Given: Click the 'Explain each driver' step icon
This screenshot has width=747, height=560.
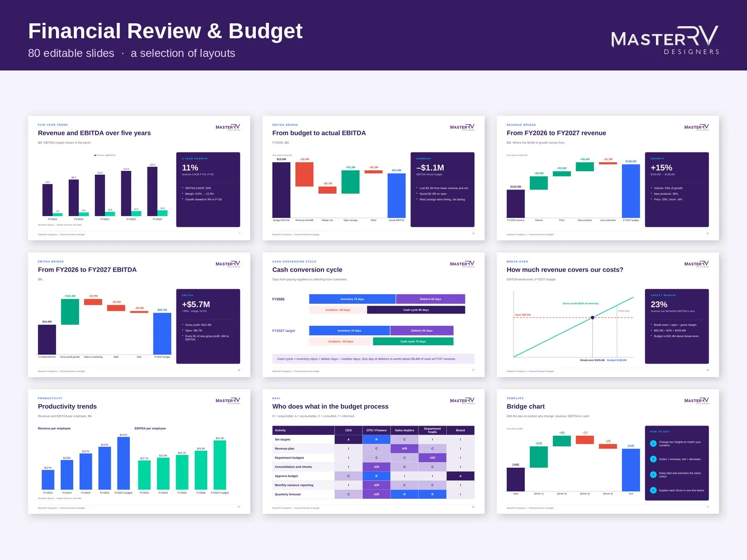Looking at the screenshot, I should [653, 490].
